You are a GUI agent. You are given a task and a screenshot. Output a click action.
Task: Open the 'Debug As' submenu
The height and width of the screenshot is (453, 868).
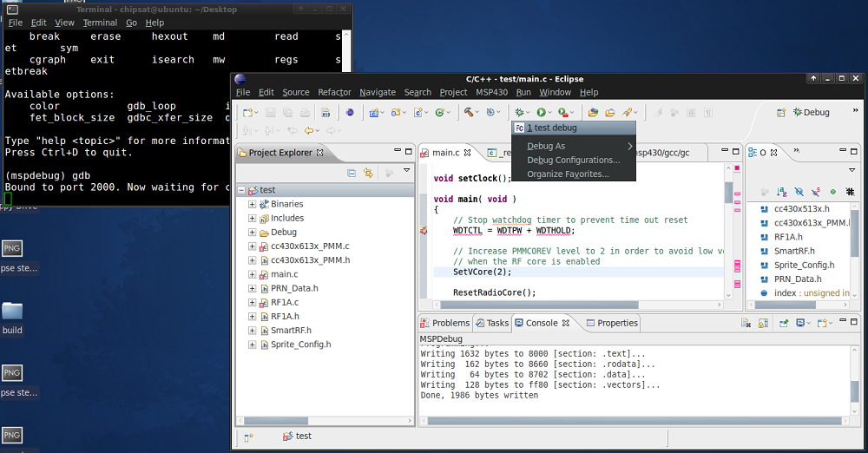pyautogui.click(x=574, y=146)
